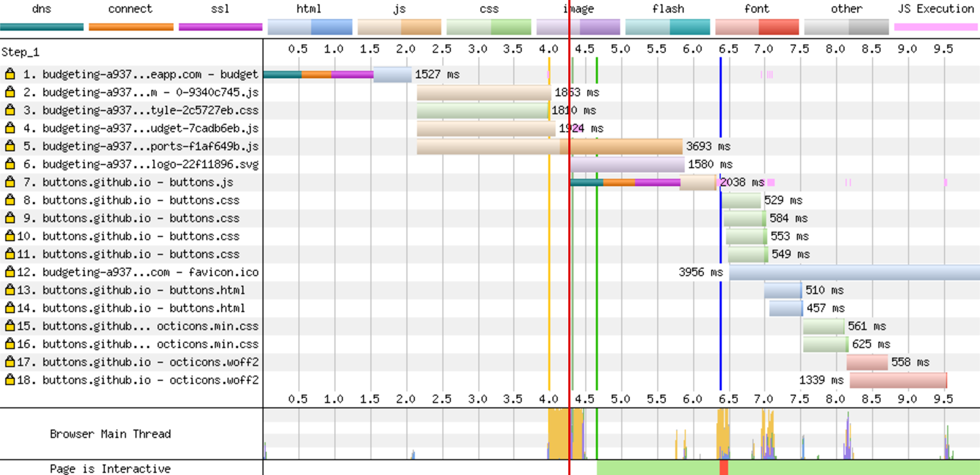Click the purple image bar for logo-22f11896.svg
980x475 pixels.
[x=628, y=164]
